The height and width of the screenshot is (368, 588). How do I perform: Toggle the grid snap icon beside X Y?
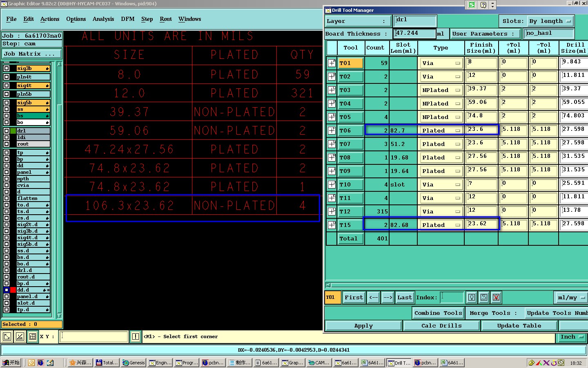33,337
